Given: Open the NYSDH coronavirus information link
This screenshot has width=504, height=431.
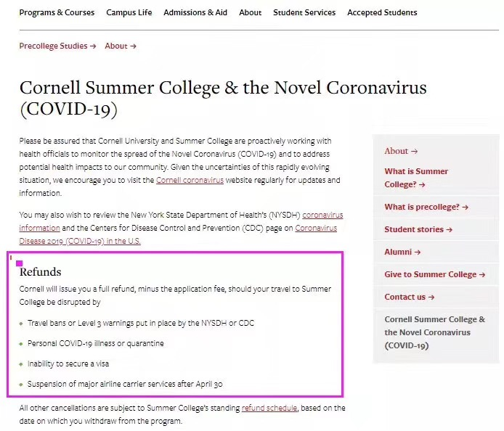Looking at the screenshot, I should coord(322,215).
